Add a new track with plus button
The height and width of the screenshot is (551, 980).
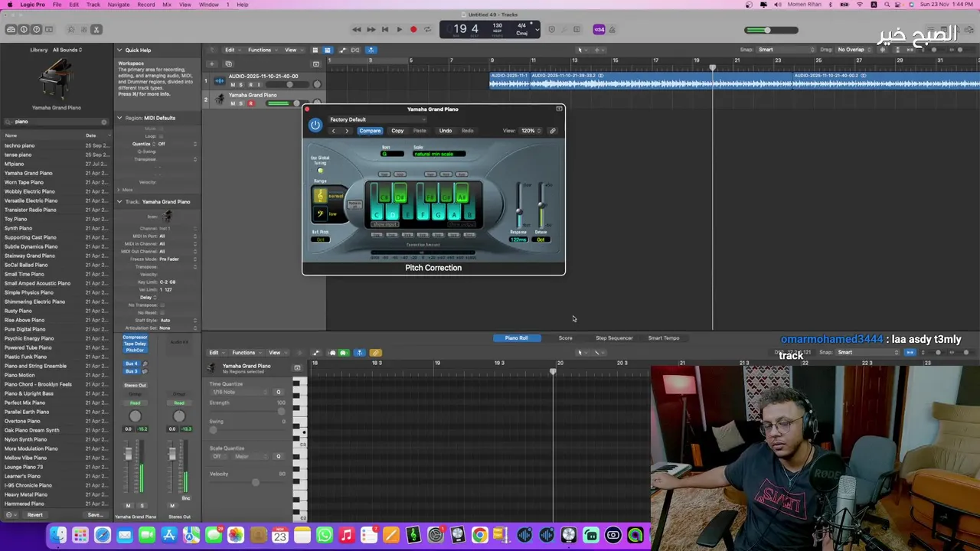tap(212, 64)
